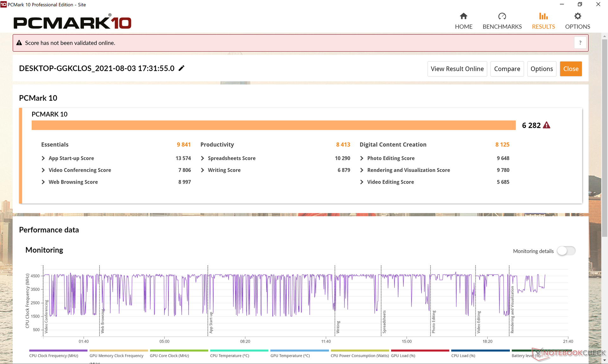Expand App Start-up Score details
Viewport: 608px width, 364px height.
coord(43,158)
